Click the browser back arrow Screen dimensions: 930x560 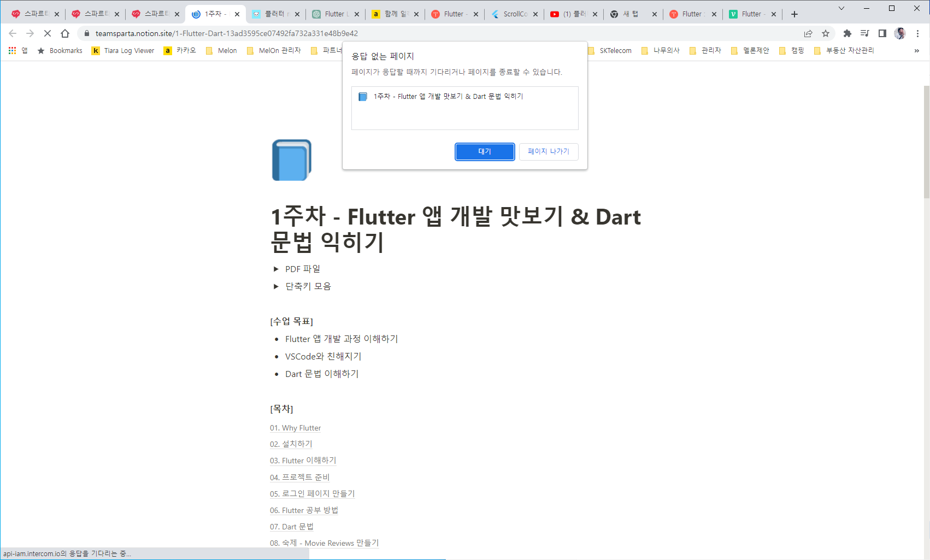click(x=13, y=33)
